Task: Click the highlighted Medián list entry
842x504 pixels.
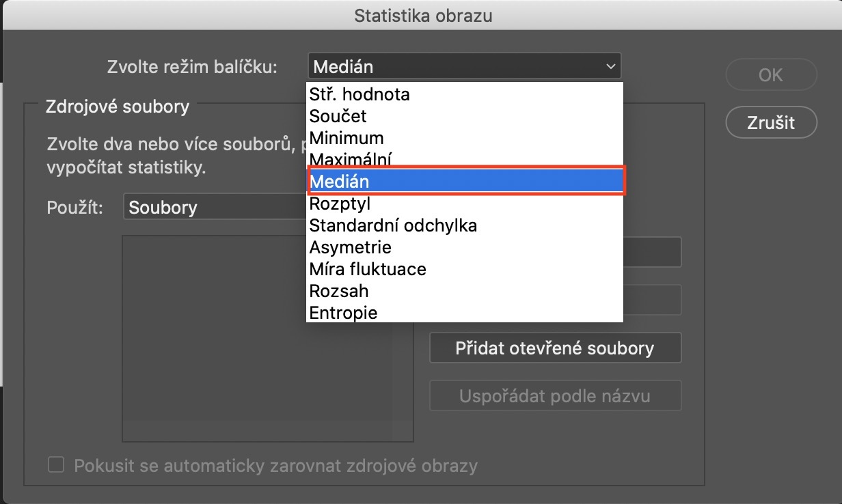Action: pos(465,182)
